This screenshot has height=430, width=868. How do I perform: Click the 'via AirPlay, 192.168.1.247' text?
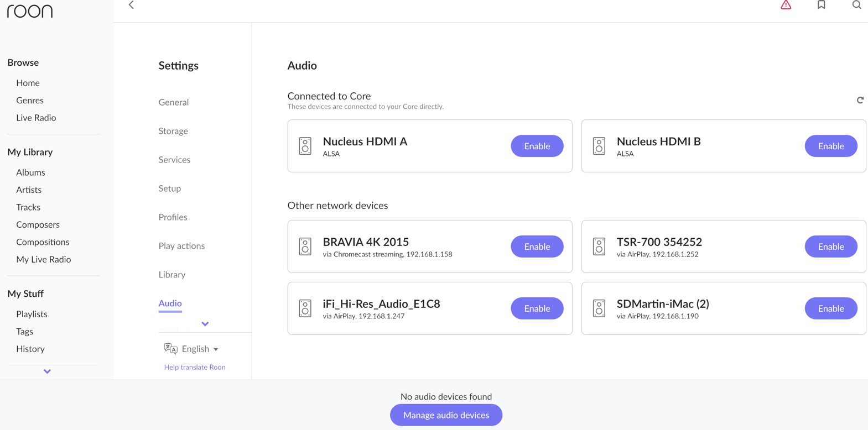(x=363, y=316)
